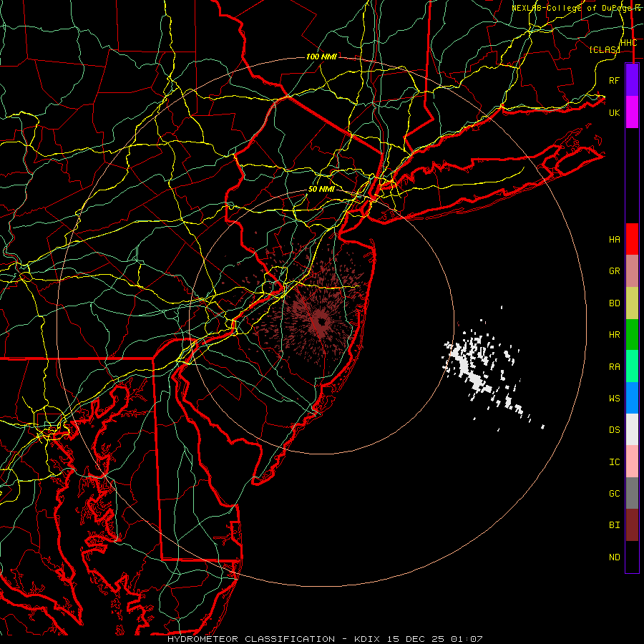Click the BD legend label

(x=614, y=303)
